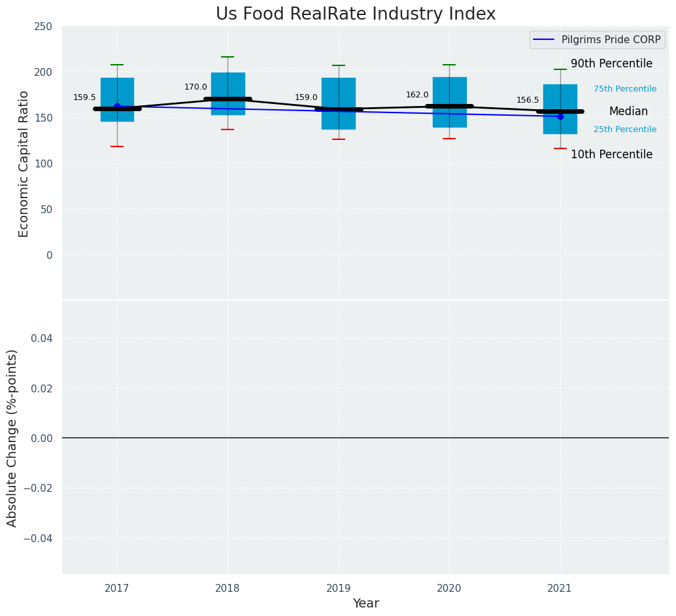676x616 pixels.
Task: Select the thick black median bar for 2020
Action: [449, 106]
